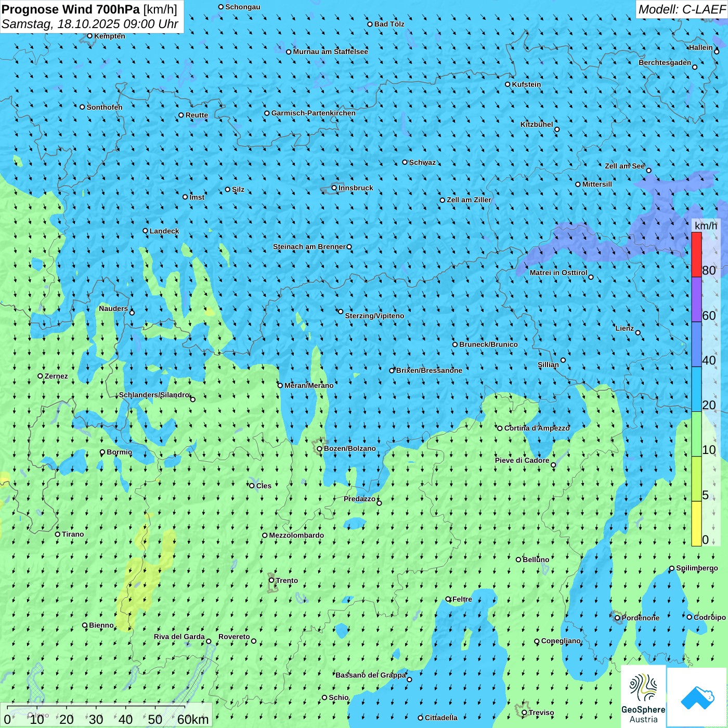Click the green legend color between 10 and 20
Viewport: 728px width, 728px height.
(x=696, y=434)
